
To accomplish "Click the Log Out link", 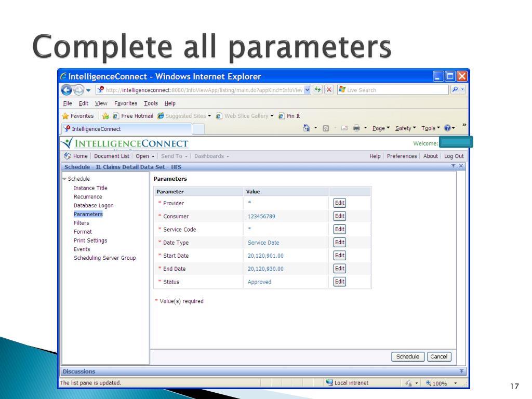I will [x=454, y=156].
